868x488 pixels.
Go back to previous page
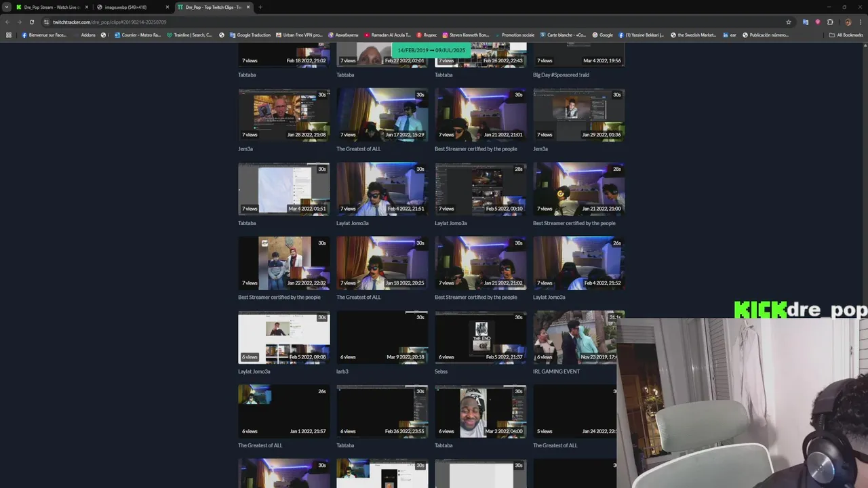8,22
